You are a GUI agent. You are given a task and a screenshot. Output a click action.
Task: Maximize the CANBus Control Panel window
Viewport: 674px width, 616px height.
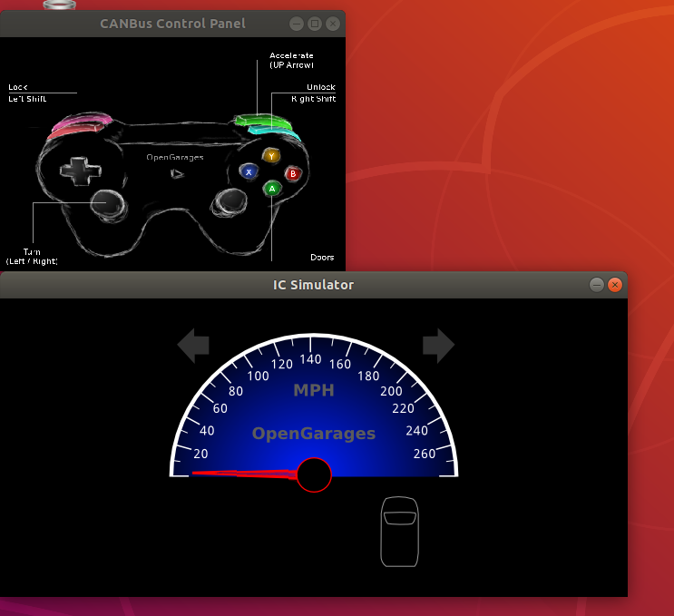click(x=315, y=24)
